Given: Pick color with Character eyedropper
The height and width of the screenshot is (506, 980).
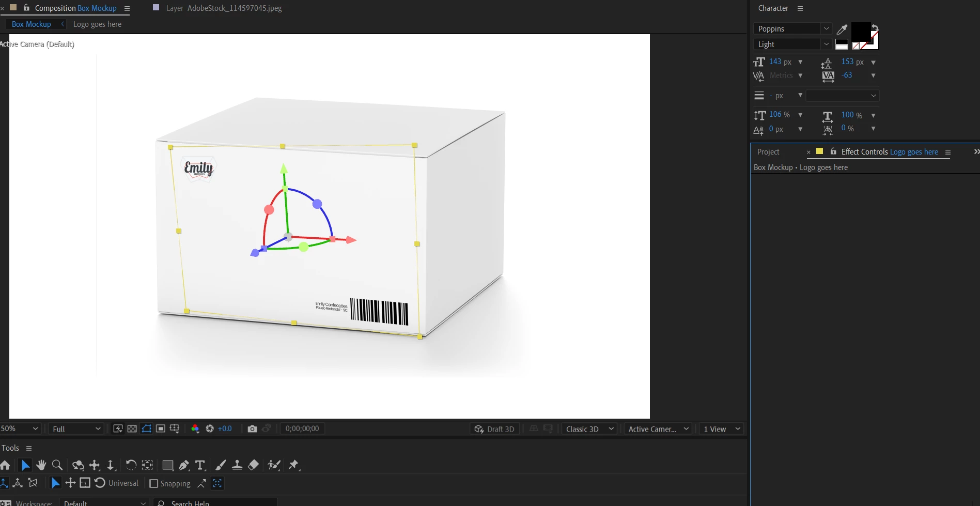Looking at the screenshot, I should click(842, 29).
